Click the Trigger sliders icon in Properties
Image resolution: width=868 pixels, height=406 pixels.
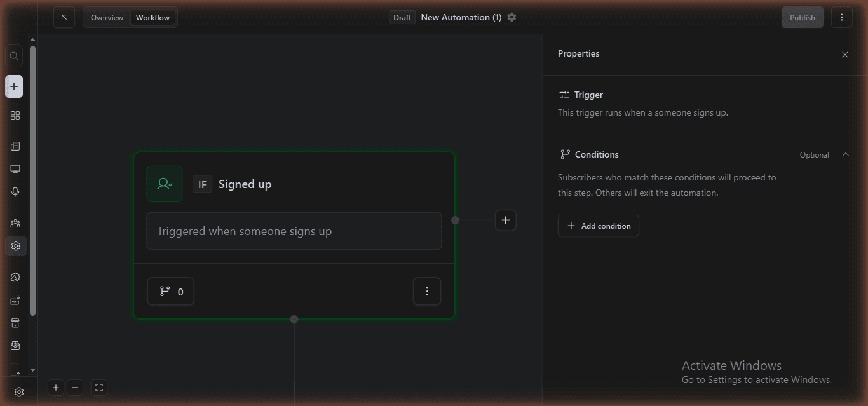(564, 95)
